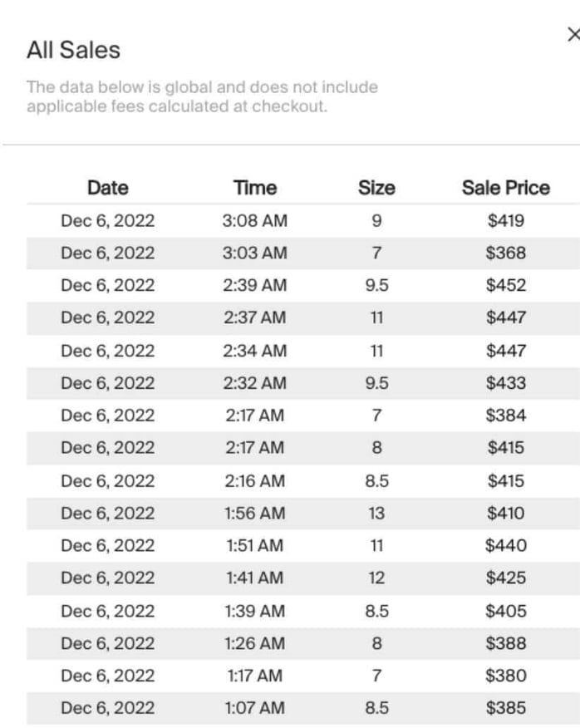
Task: Click the size 12 sale priced $425
Action: pyautogui.click(x=291, y=578)
